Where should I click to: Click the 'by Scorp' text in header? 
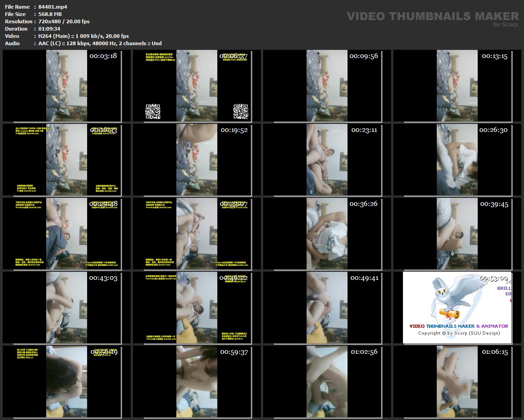(506, 25)
